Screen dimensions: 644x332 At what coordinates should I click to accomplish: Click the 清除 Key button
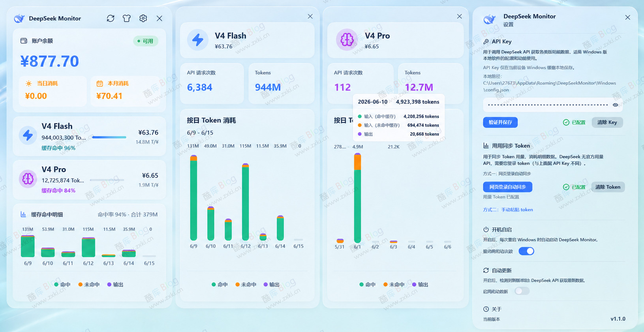[x=607, y=122]
